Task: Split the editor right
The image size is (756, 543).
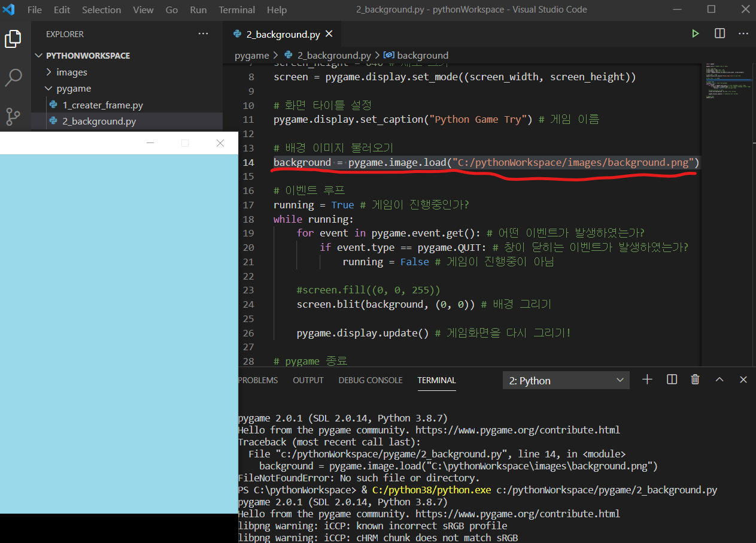Action: (x=719, y=34)
